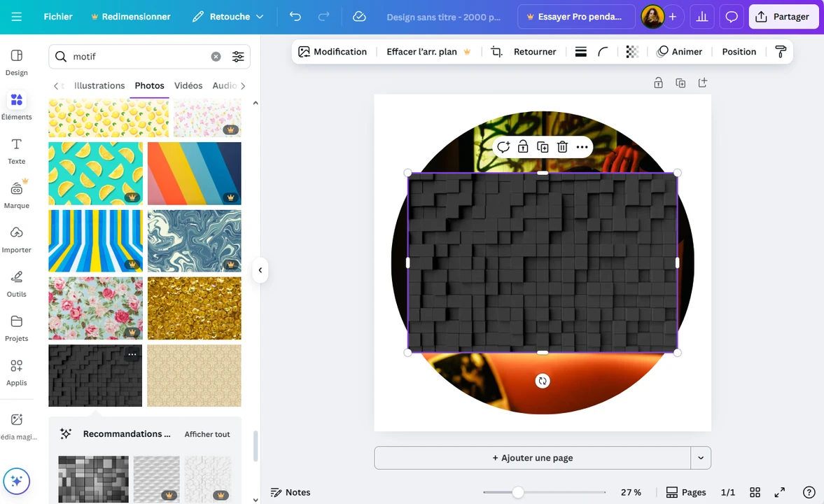Viewport: 824px width, 504px height.
Task: Click the zoom slider handle
Action: [517, 492]
